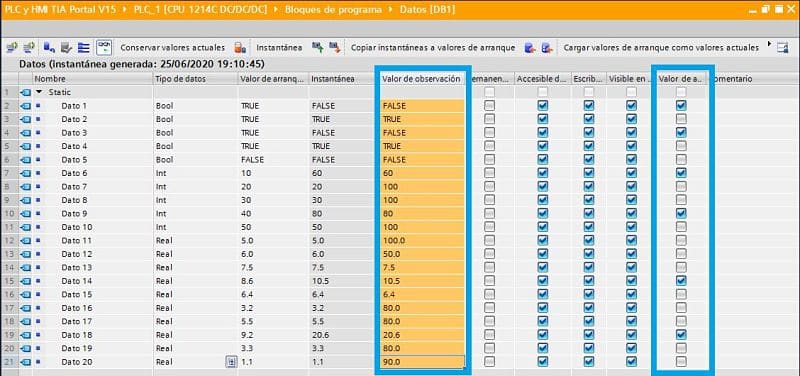
Task: Select the row named Dato 10
Action: point(77,227)
